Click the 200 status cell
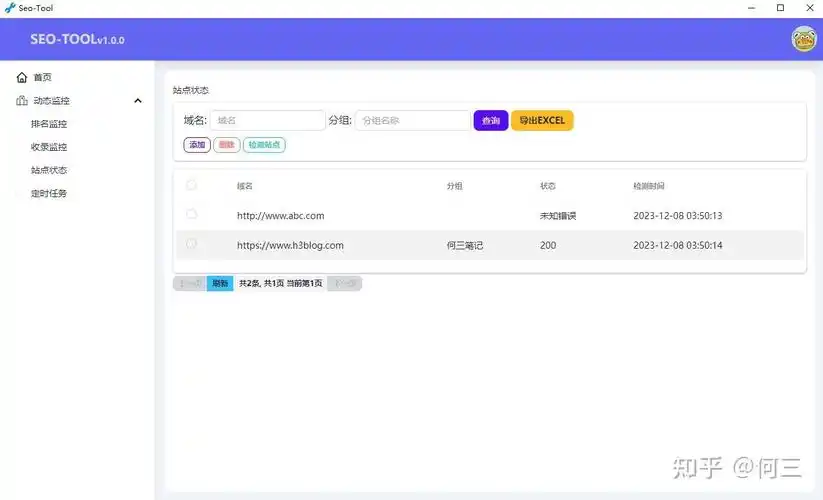 [548, 246]
